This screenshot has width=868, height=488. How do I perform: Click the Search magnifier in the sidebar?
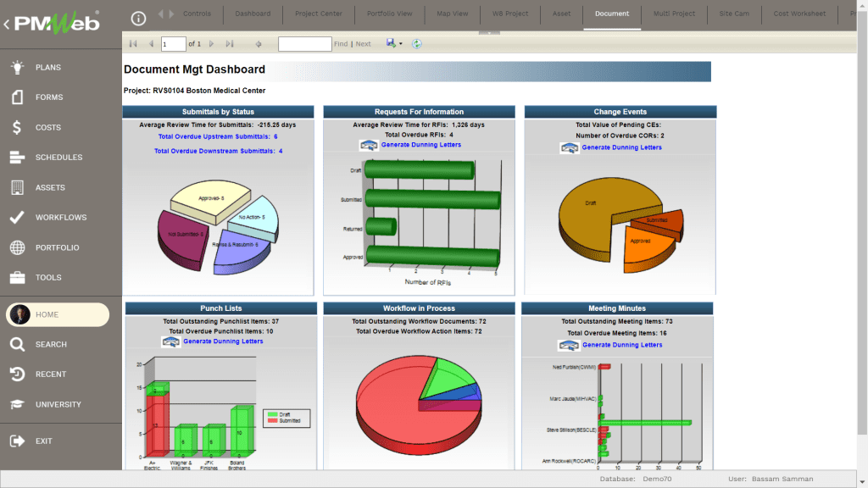point(18,345)
